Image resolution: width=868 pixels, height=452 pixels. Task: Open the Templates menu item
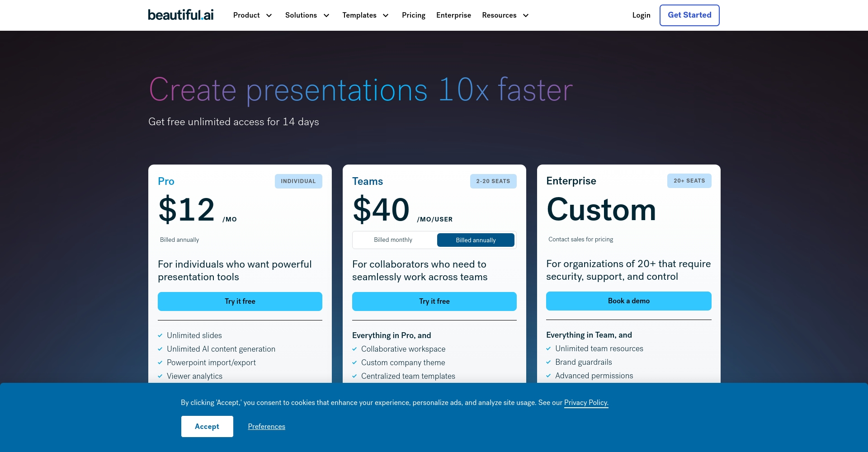click(359, 15)
